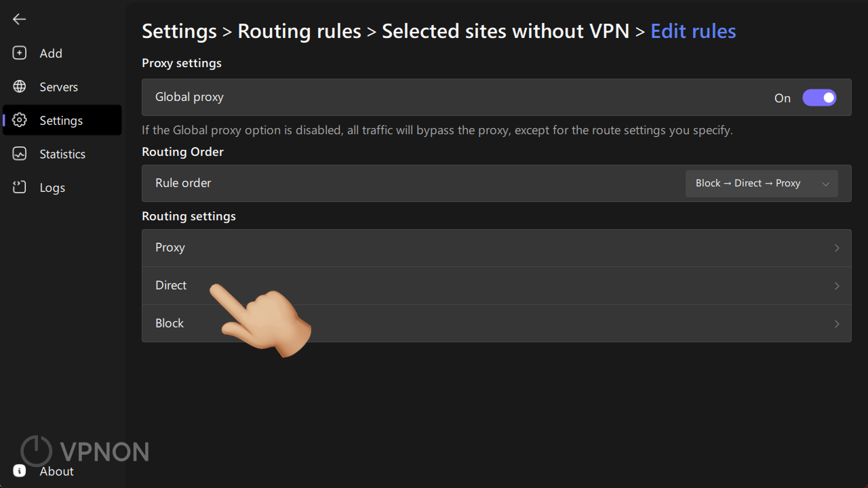Open the Edit rules link
868x488 pixels.
(x=693, y=31)
